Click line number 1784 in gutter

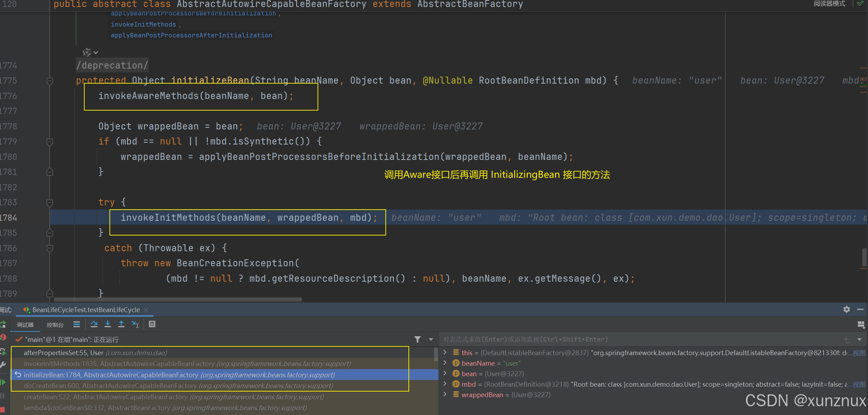point(8,218)
